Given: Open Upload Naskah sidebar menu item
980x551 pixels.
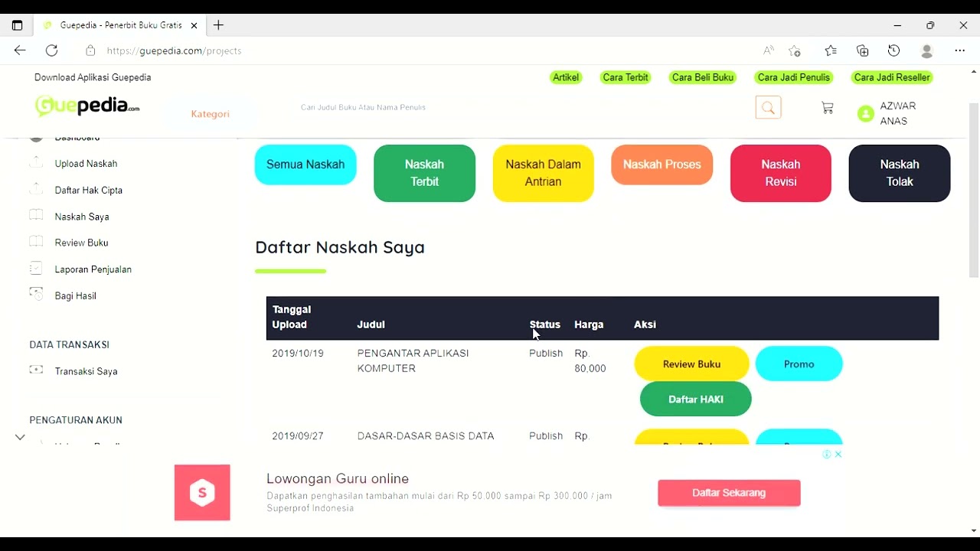Looking at the screenshot, I should click(86, 164).
